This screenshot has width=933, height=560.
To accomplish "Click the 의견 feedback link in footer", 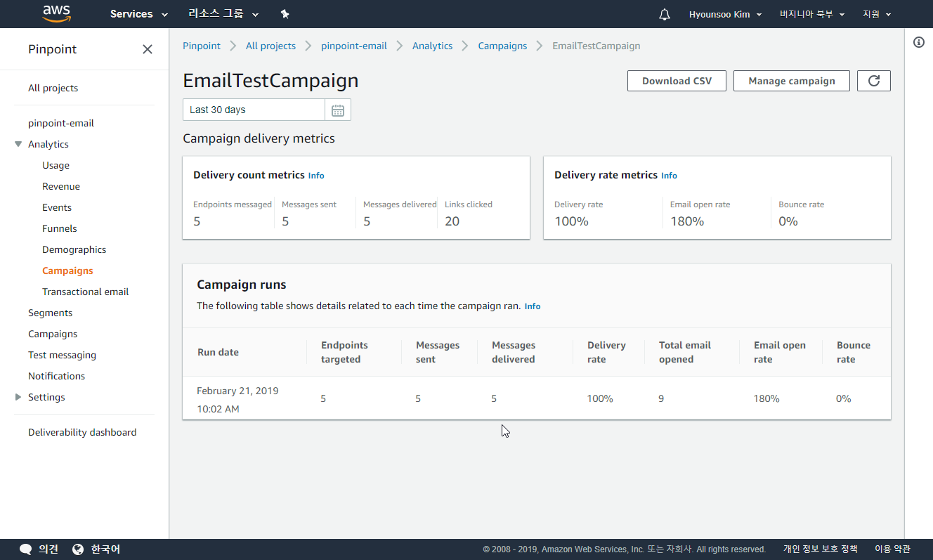I will pyautogui.click(x=48, y=549).
